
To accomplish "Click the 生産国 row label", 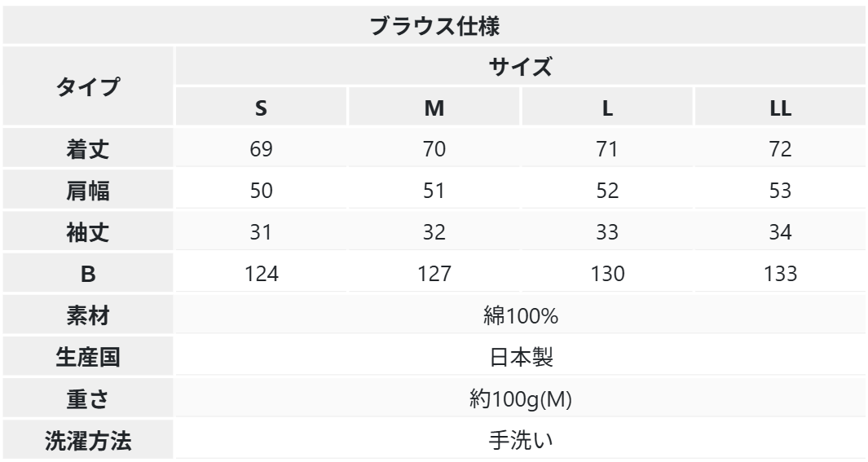I will [87, 358].
